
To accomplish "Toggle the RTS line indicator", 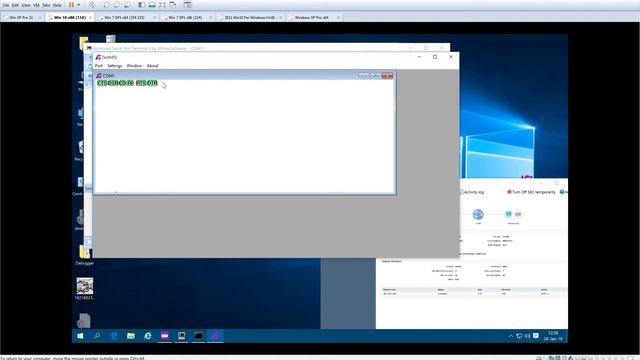I will click(141, 83).
